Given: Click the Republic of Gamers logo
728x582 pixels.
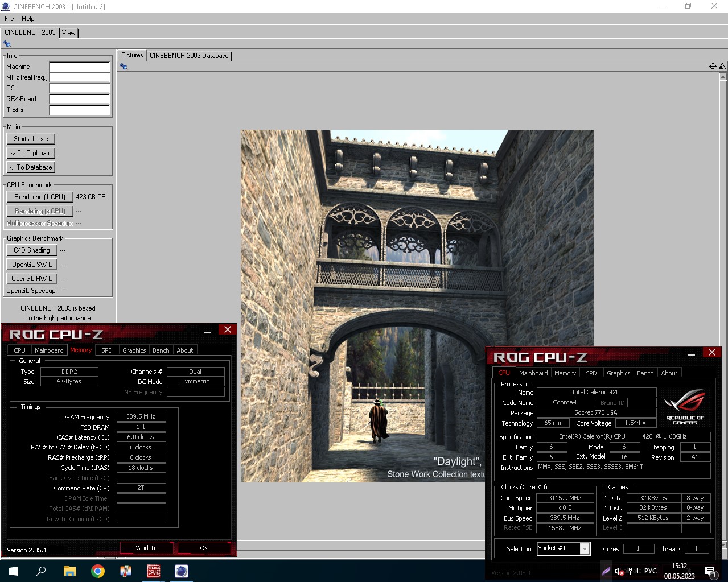Looking at the screenshot, I should (685, 407).
